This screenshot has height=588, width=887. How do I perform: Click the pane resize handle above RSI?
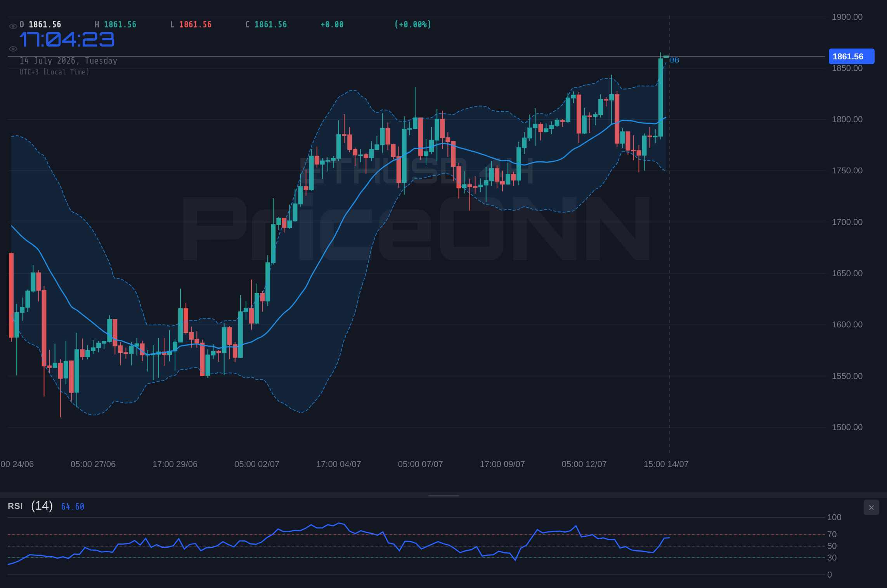pos(443,495)
